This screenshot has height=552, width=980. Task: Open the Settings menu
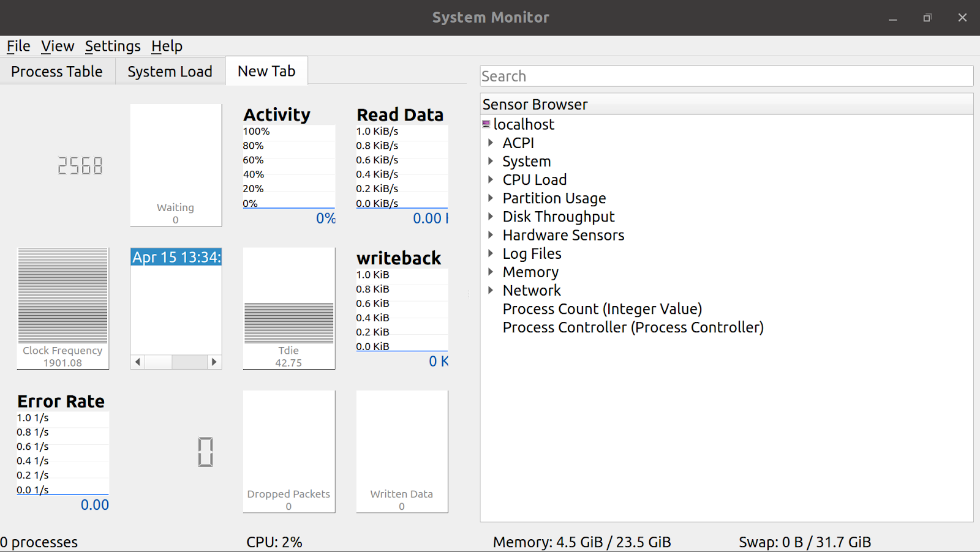click(113, 46)
